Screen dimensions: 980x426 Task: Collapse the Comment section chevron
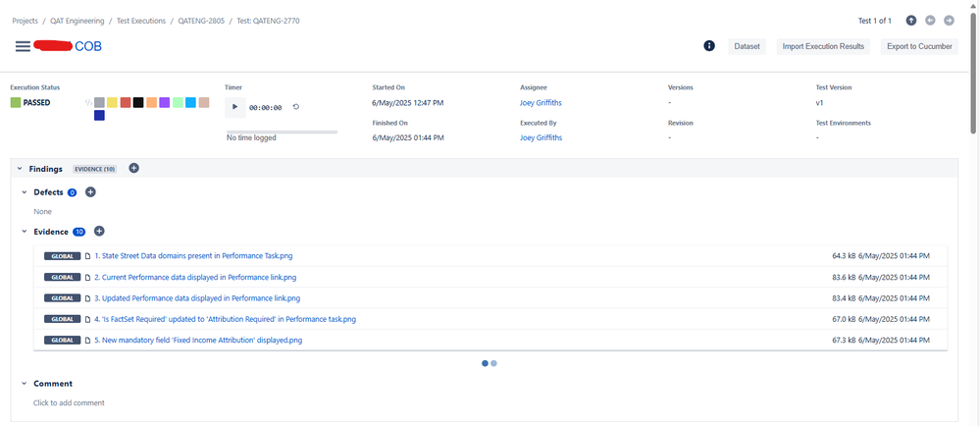25,384
